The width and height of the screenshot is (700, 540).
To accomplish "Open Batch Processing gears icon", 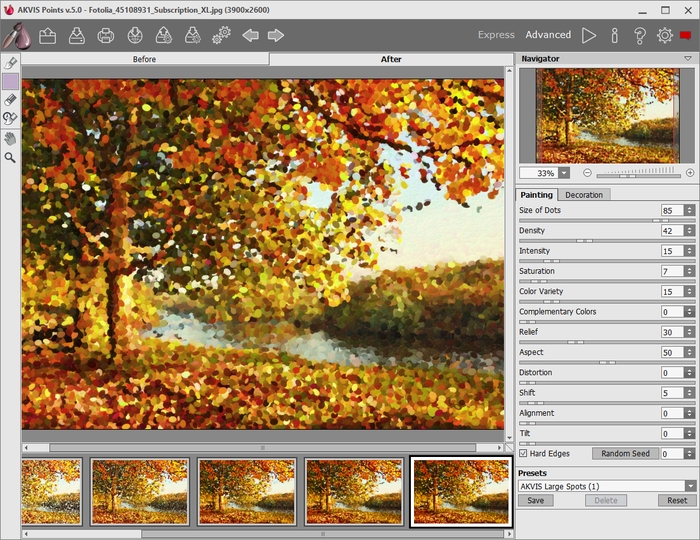I will coord(221,35).
